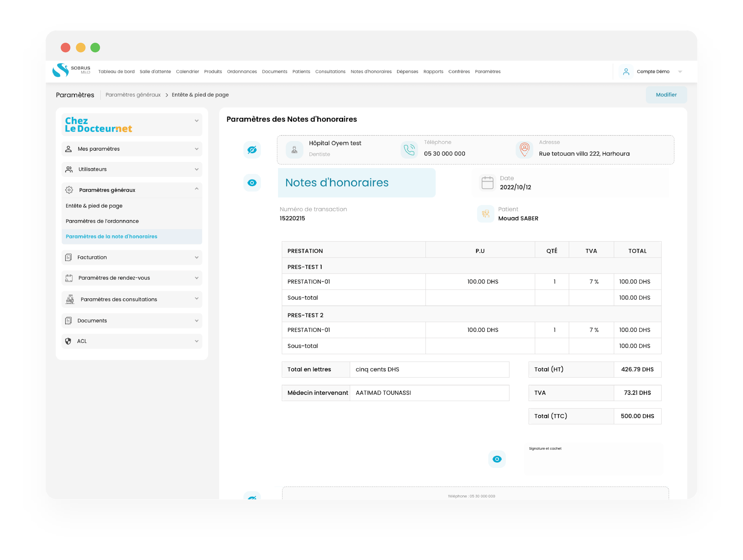Expand Mes paramètres section chevron
Viewport: 743px width, 560px height.
(x=197, y=149)
